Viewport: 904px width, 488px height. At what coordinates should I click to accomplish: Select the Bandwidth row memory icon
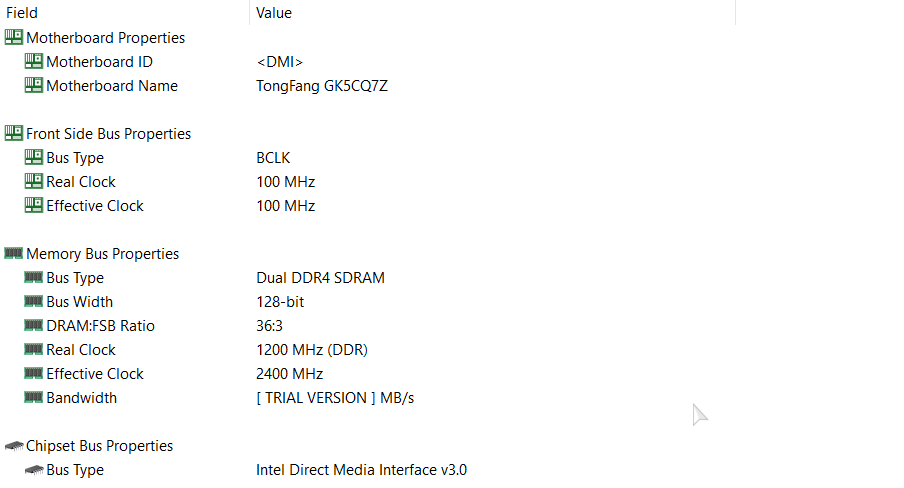(33, 397)
